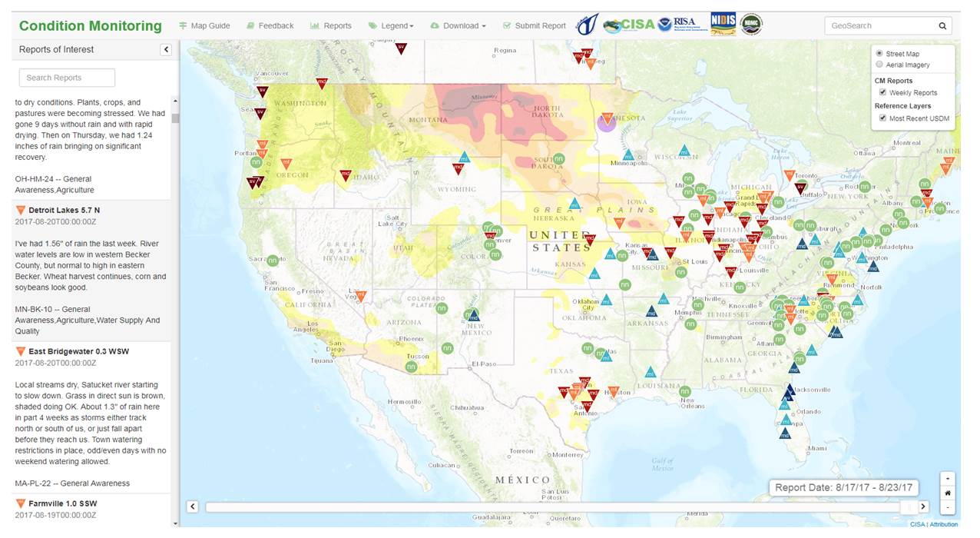This screenshot has height=538, width=980.
Task: Step timeline back with left arrow
Action: 193,506
